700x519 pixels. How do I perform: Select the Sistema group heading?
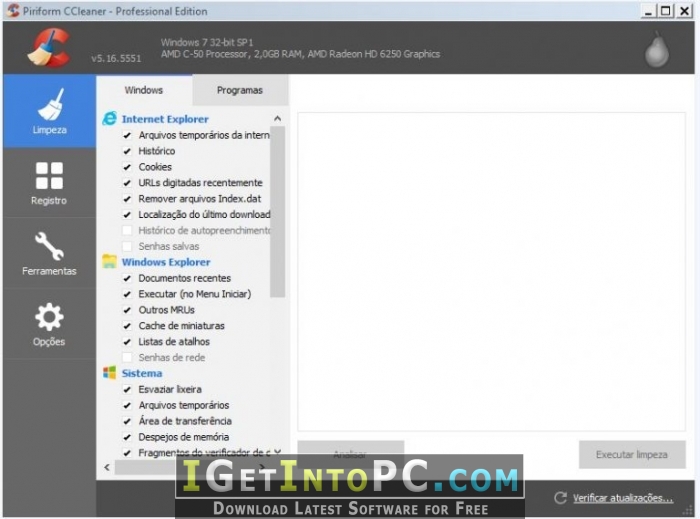(142, 373)
